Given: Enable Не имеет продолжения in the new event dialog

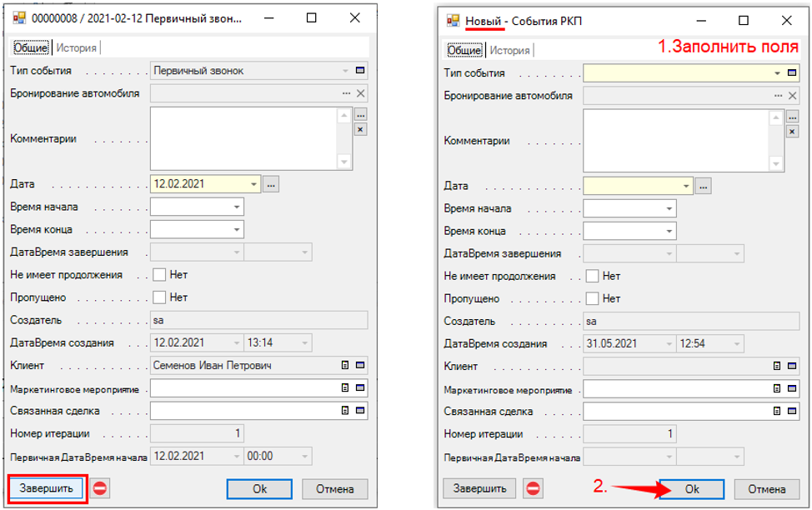Looking at the screenshot, I should (x=592, y=276).
